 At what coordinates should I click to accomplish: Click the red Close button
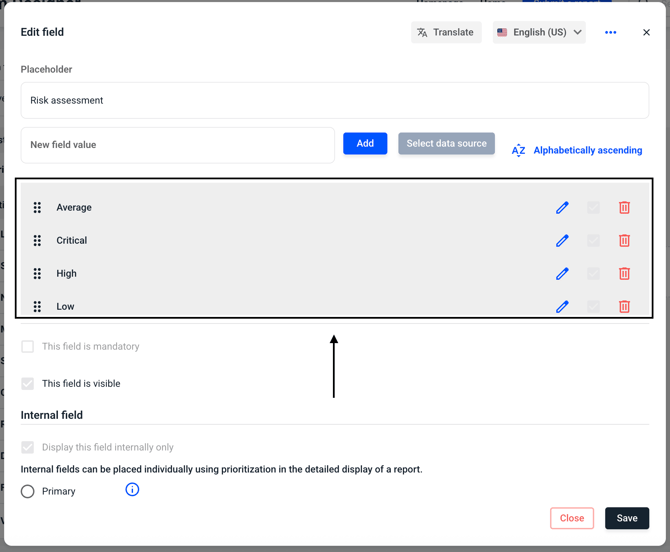point(572,518)
